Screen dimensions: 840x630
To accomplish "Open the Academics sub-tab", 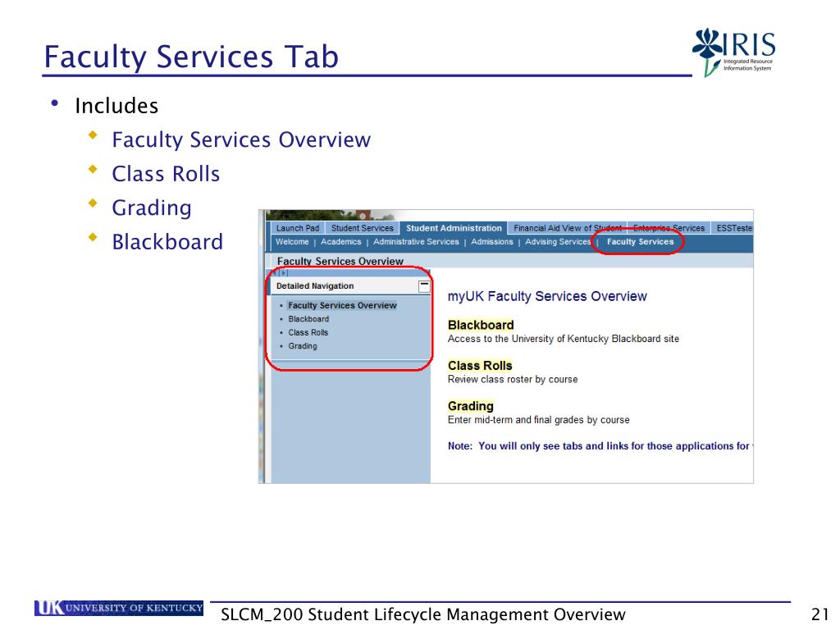I will pos(340,242).
